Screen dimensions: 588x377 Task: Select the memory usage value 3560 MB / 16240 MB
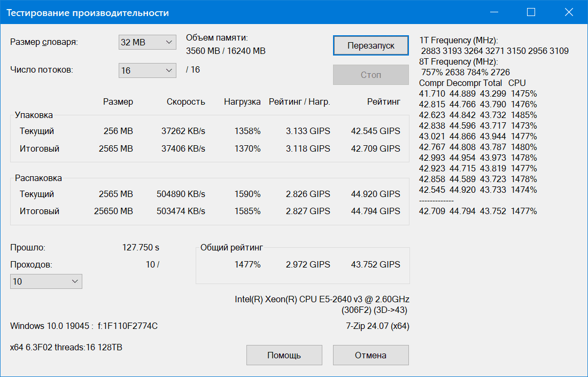pos(226,51)
